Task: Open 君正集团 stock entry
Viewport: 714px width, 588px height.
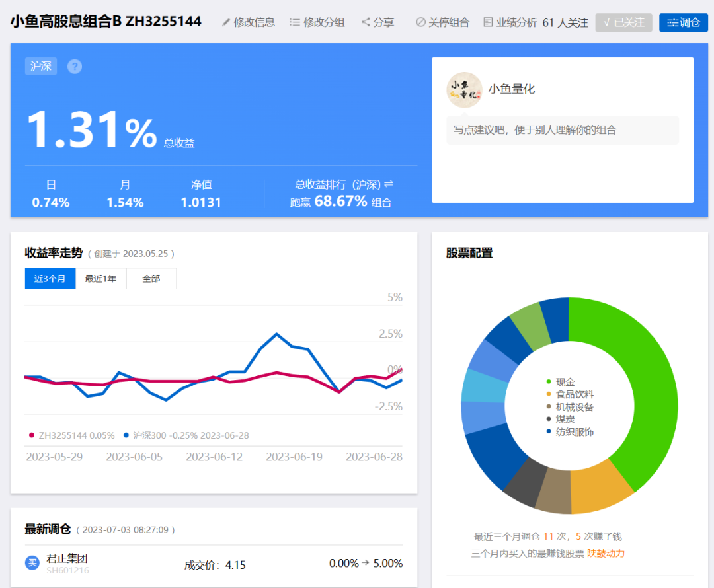Action: tap(67, 558)
